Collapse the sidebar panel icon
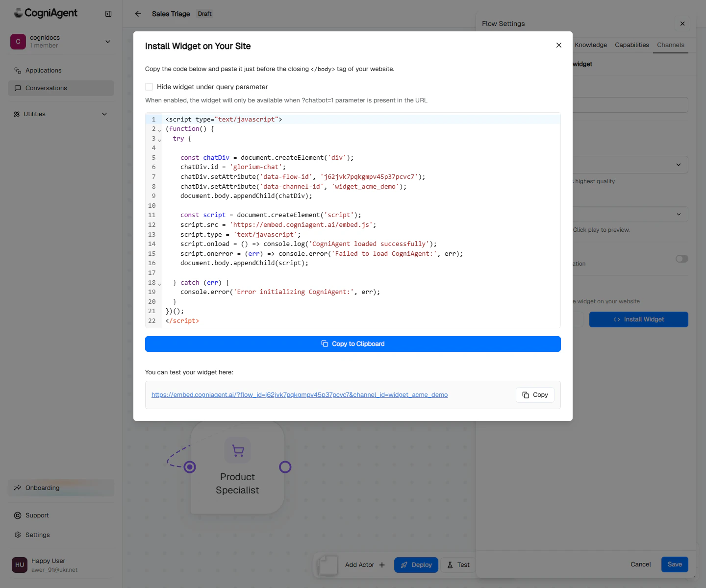706x588 pixels. (108, 14)
